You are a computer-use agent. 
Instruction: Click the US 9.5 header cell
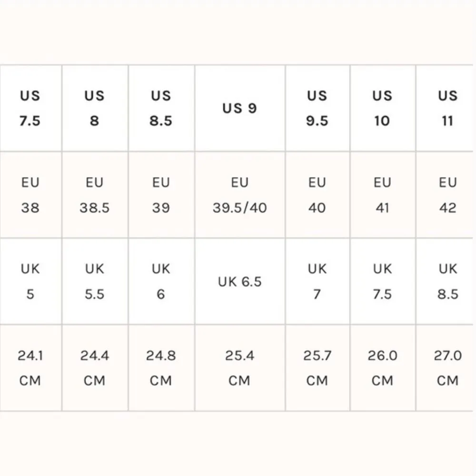pyautogui.click(x=317, y=109)
